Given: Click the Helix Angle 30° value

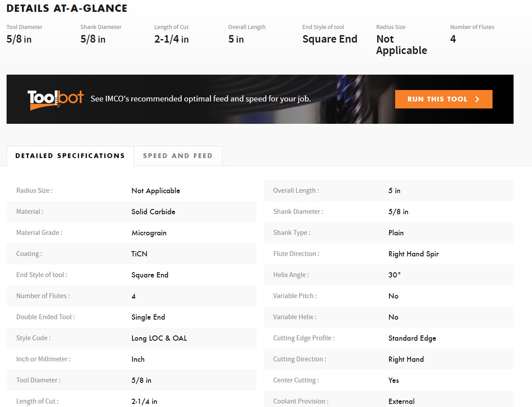Looking at the screenshot, I should point(395,275).
